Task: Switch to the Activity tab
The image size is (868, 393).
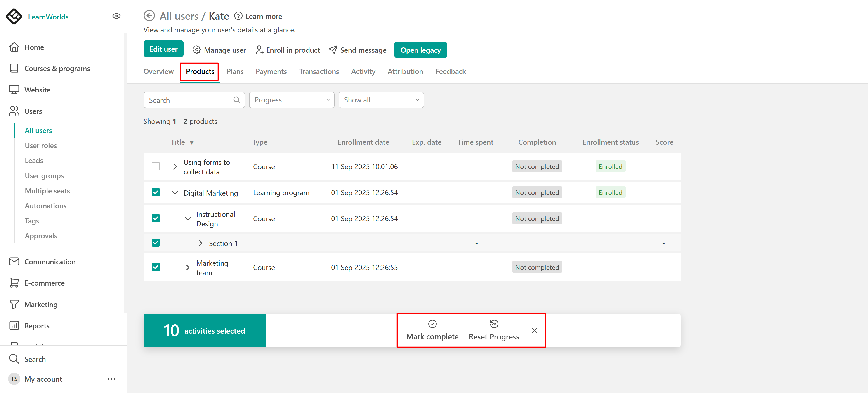Action: tap(363, 71)
